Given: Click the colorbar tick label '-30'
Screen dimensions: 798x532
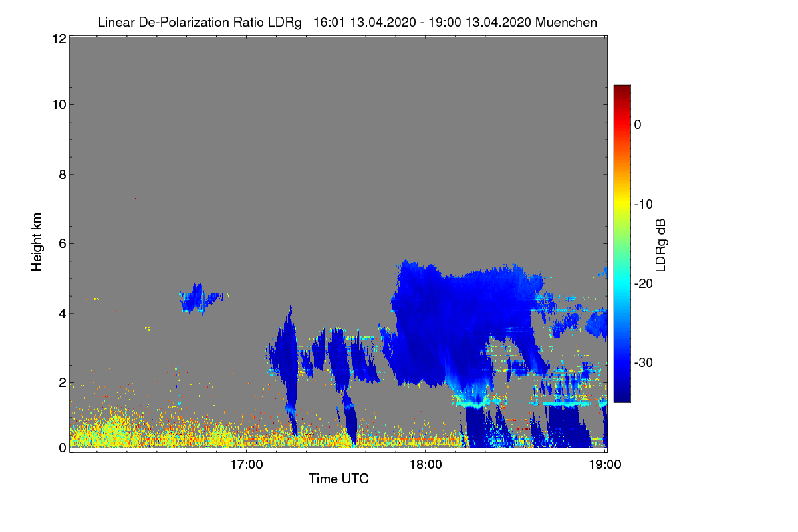Looking at the screenshot, I should click(644, 362).
